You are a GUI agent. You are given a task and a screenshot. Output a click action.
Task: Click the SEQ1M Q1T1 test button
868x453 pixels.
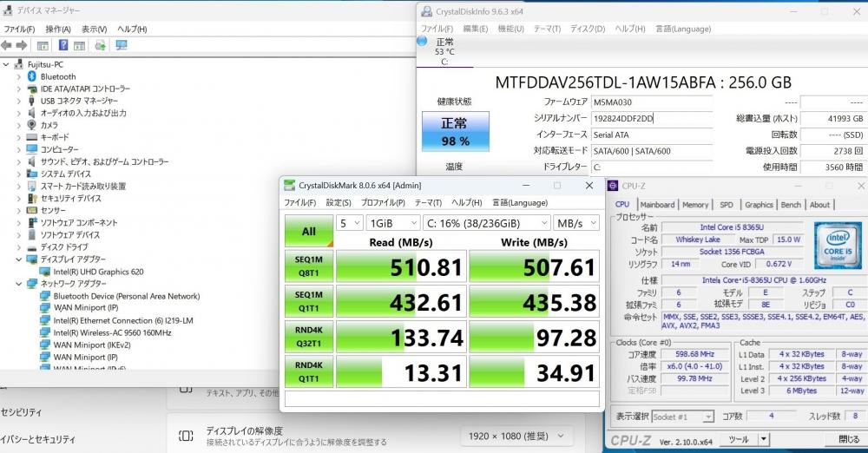click(x=309, y=301)
